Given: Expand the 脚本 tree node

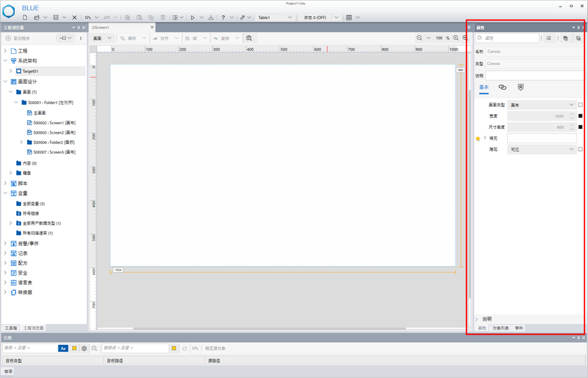Looking at the screenshot, I should pos(6,184).
